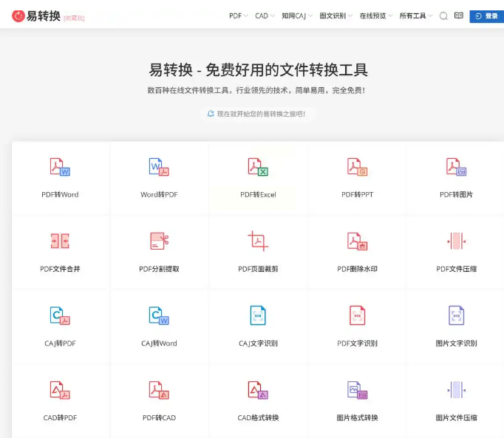The width and height of the screenshot is (504, 438).
Task: Launch the PDF转CAD icon
Action: click(x=159, y=390)
